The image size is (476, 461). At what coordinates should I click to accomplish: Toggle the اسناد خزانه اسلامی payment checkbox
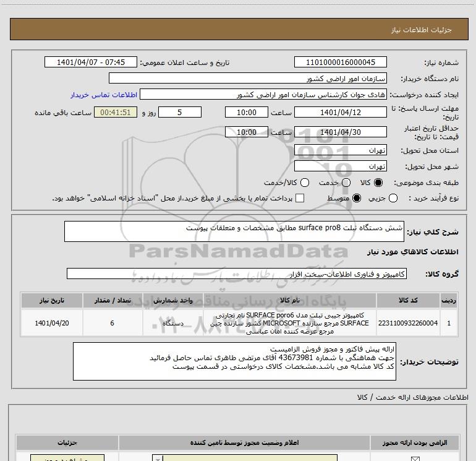coord(300,198)
